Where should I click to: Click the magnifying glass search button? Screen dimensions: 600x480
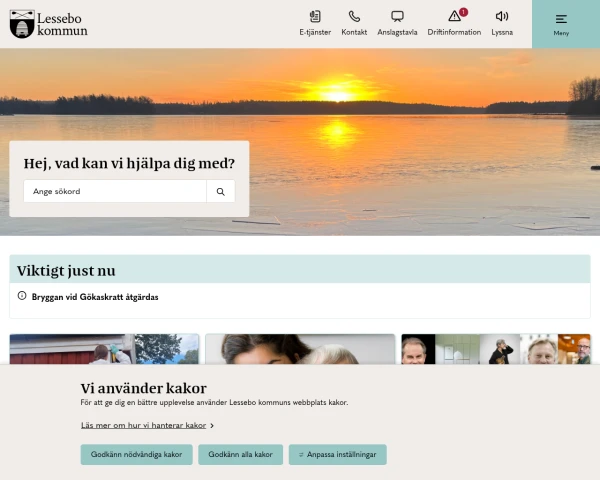[x=221, y=191]
